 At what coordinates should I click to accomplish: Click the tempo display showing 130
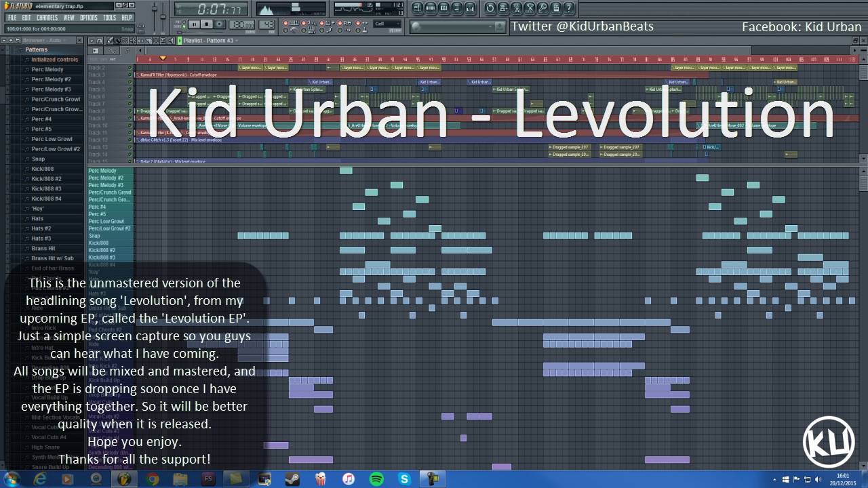tap(242, 24)
